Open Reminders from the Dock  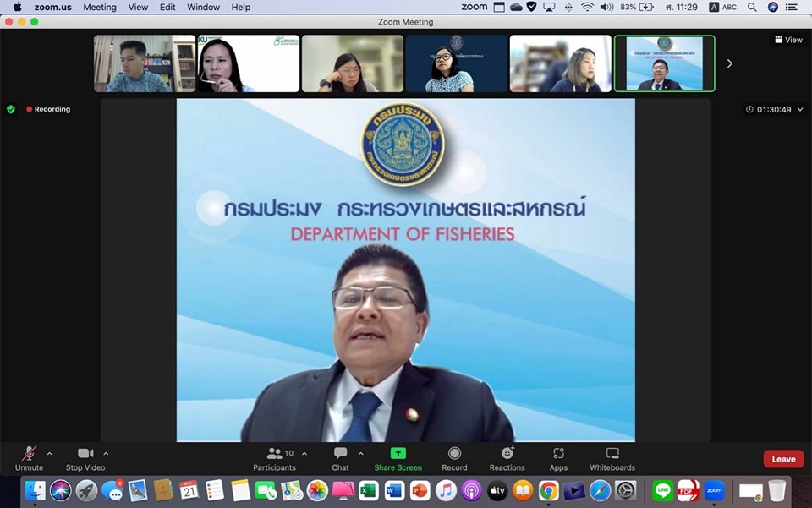tap(214, 490)
